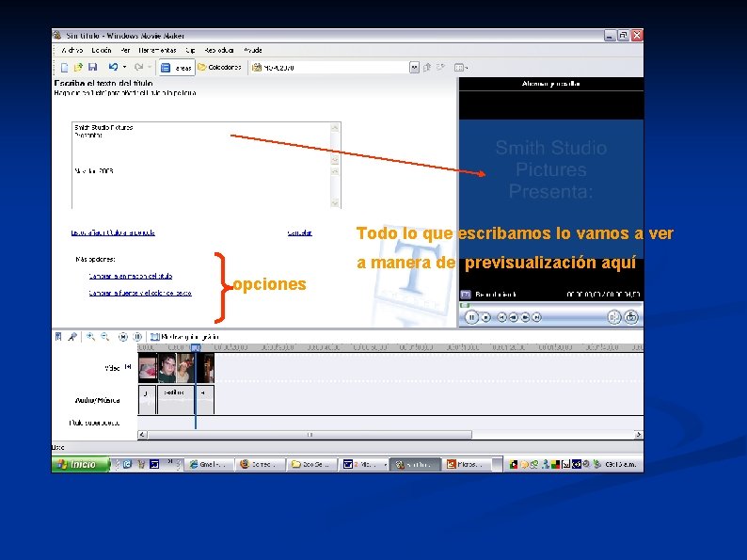
Task: Open the Ver menu
Action: click(125, 50)
